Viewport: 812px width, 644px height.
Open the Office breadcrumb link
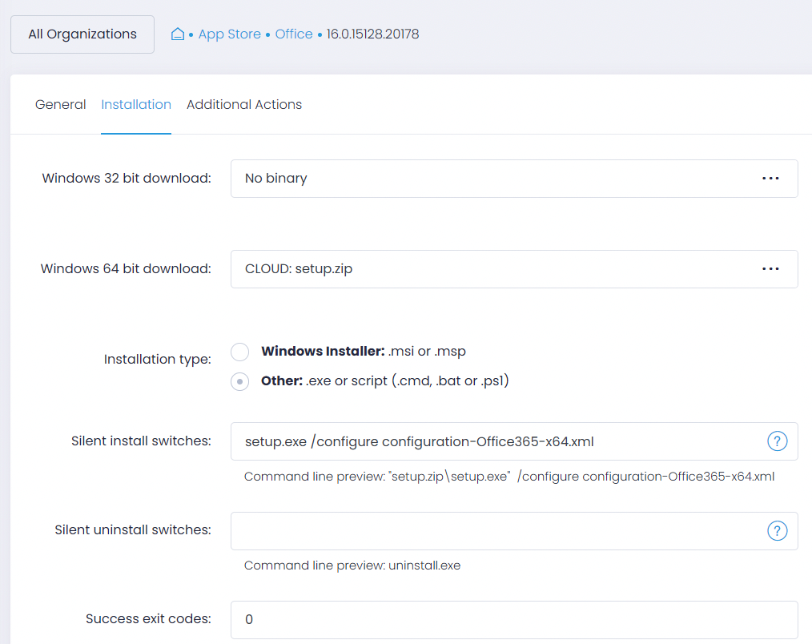[x=294, y=34]
